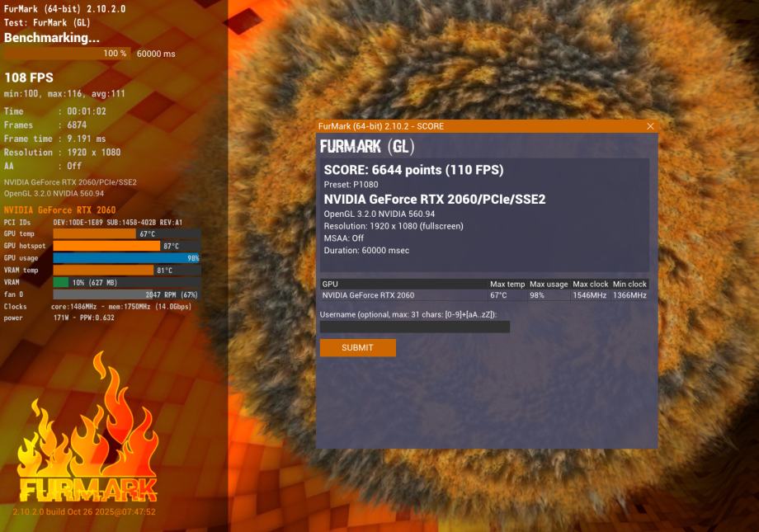
Task: Click the overlay Resolution '1920 x 1080' value
Action: [x=94, y=152]
